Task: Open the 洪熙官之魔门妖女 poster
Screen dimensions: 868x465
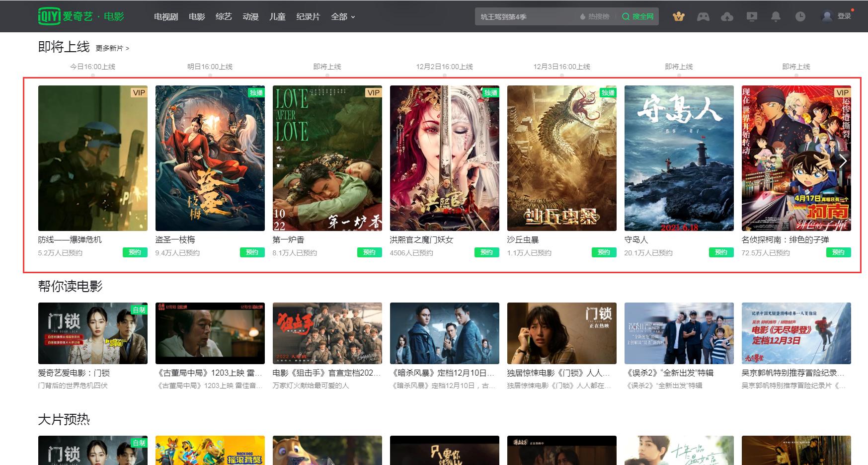Action: click(445, 158)
